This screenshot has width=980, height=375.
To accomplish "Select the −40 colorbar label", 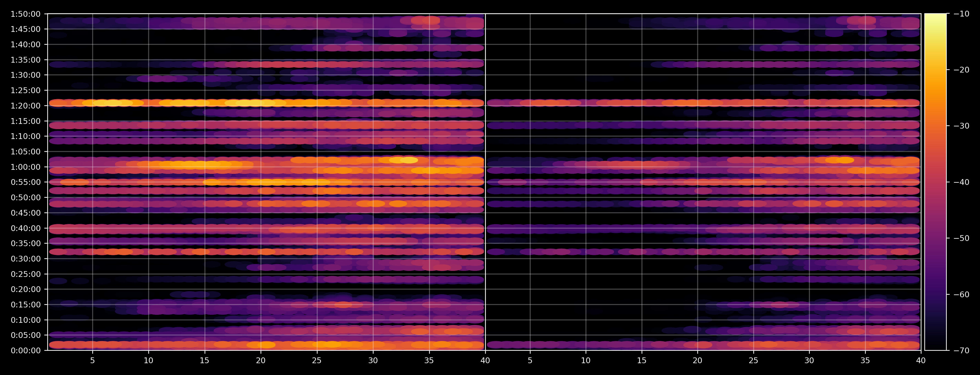I will [962, 182].
